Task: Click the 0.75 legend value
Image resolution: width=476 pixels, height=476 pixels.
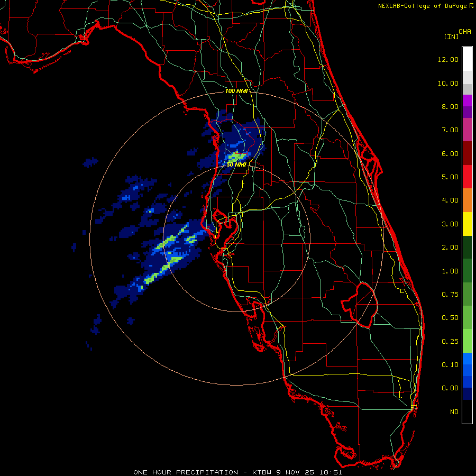Action: [x=450, y=295]
